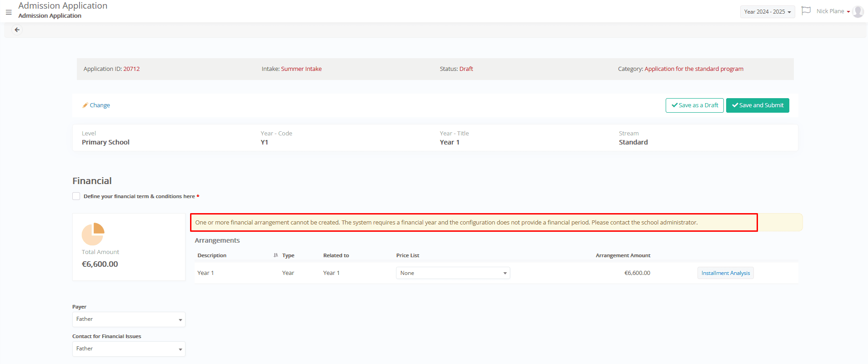Open the Payer dropdown

(x=129, y=319)
